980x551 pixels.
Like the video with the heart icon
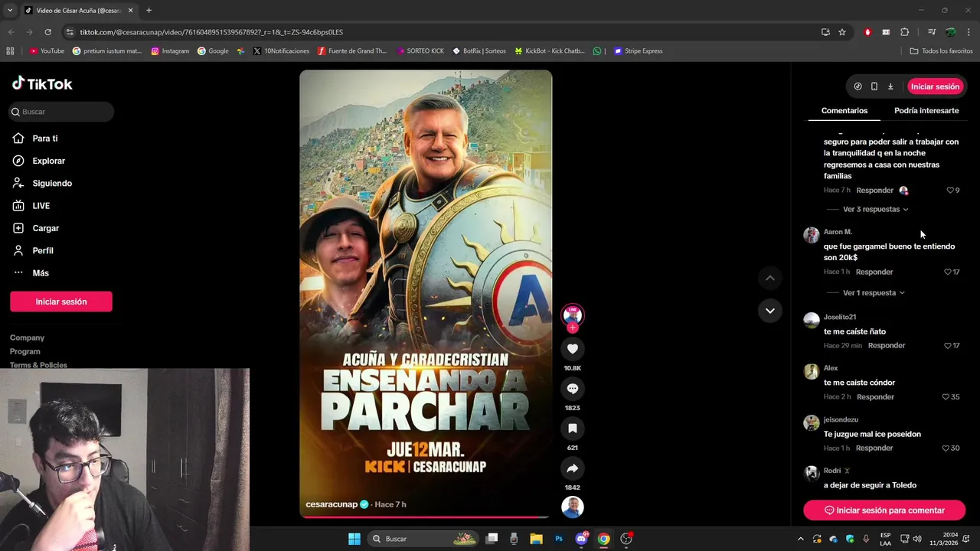(x=572, y=349)
